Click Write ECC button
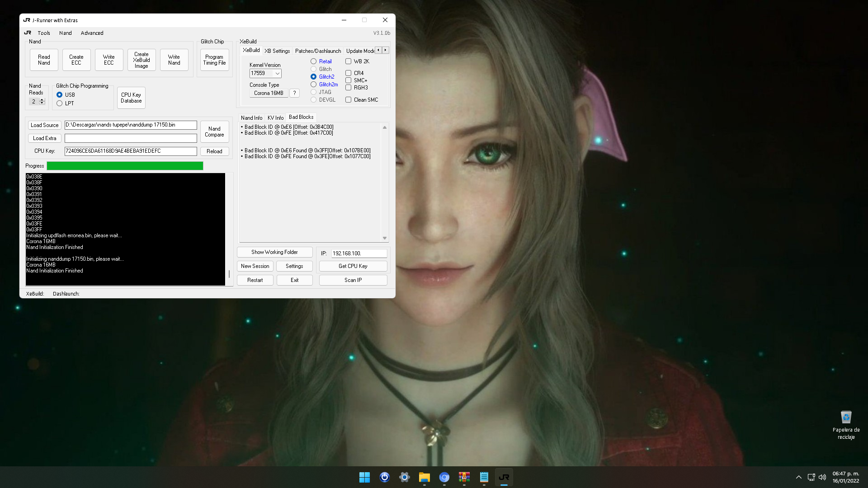The height and width of the screenshot is (488, 868). pyautogui.click(x=109, y=60)
